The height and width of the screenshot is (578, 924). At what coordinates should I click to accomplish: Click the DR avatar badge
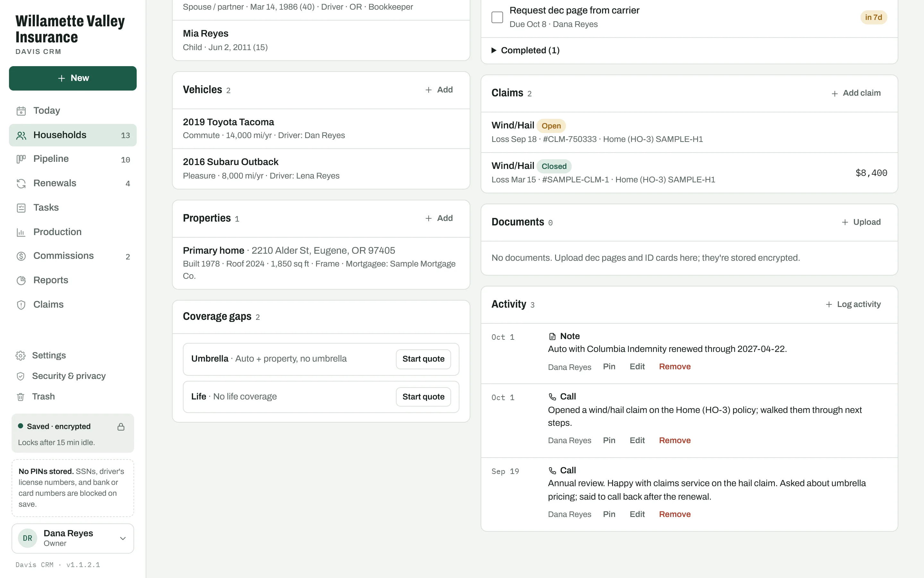coord(28,538)
